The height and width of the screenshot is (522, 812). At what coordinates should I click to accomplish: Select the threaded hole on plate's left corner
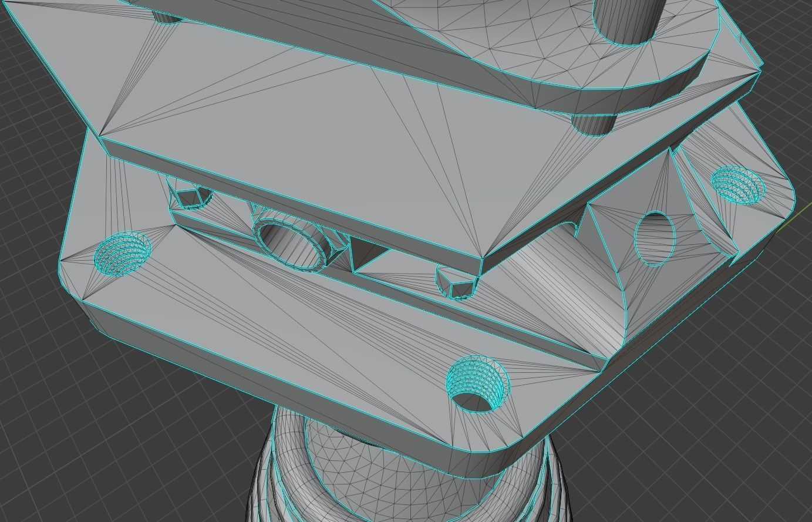(122, 253)
